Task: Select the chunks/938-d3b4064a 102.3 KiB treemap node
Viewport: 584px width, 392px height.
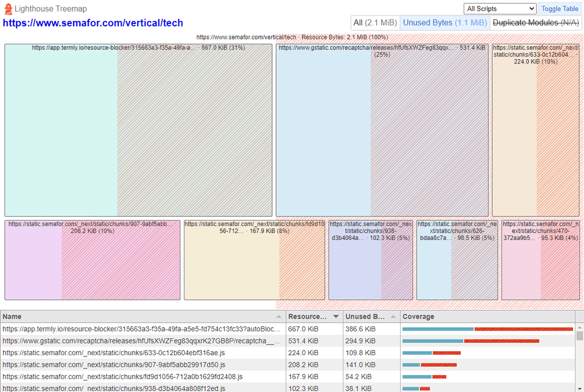Action: (x=371, y=260)
